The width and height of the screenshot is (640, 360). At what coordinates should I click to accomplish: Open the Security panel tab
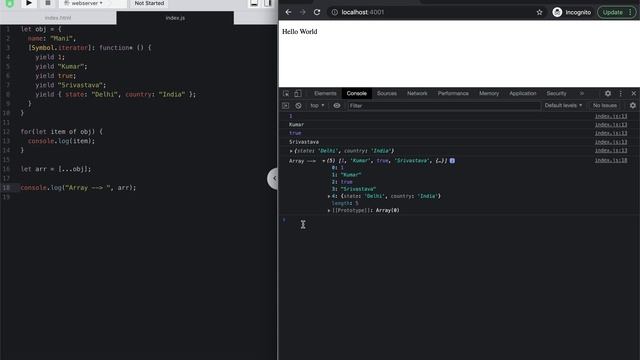[556, 93]
